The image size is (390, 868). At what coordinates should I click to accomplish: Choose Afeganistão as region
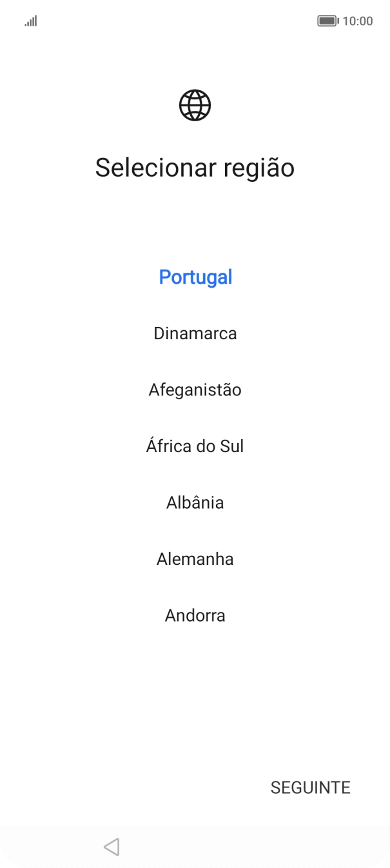pos(195,390)
